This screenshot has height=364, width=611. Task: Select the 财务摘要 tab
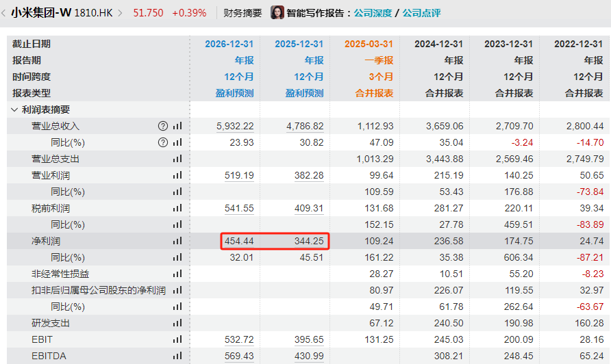point(242,13)
